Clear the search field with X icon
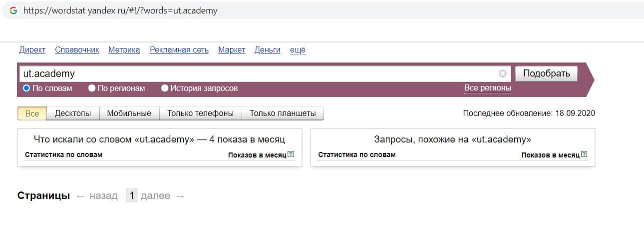Image resolution: width=644 pixels, height=227 pixels. pyautogui.click(x=503, y=73)
